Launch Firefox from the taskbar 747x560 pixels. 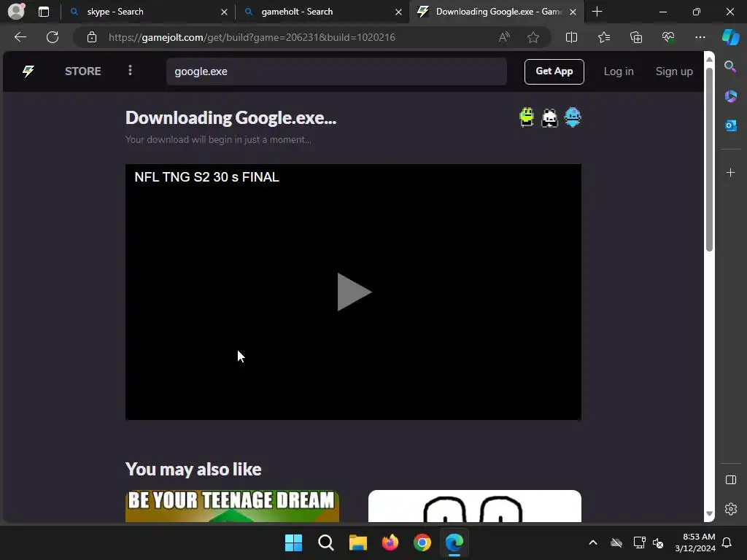pos(390,542)
